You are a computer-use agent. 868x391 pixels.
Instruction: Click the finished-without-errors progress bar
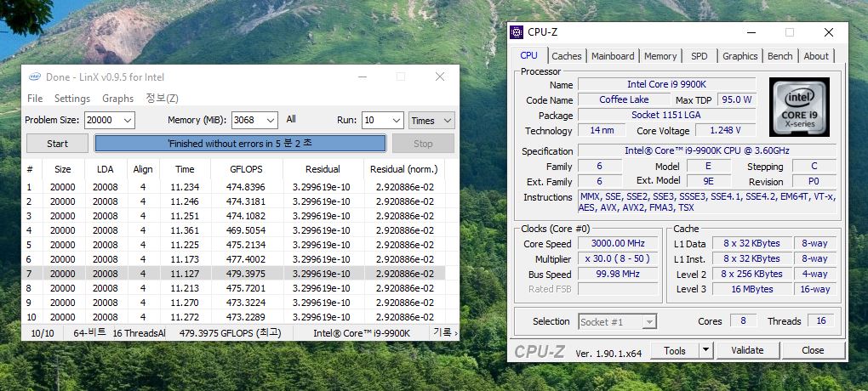[240, 143]
